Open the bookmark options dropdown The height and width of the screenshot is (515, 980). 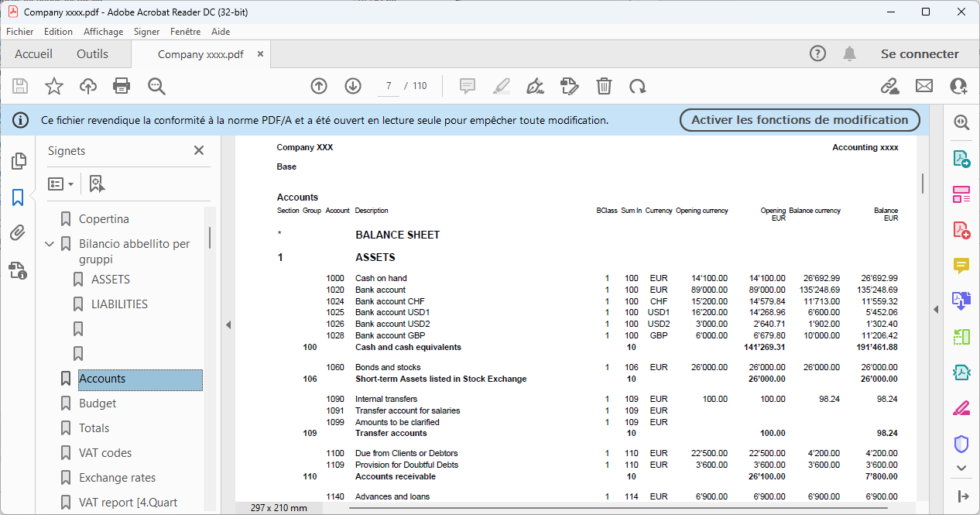(61, 184)
